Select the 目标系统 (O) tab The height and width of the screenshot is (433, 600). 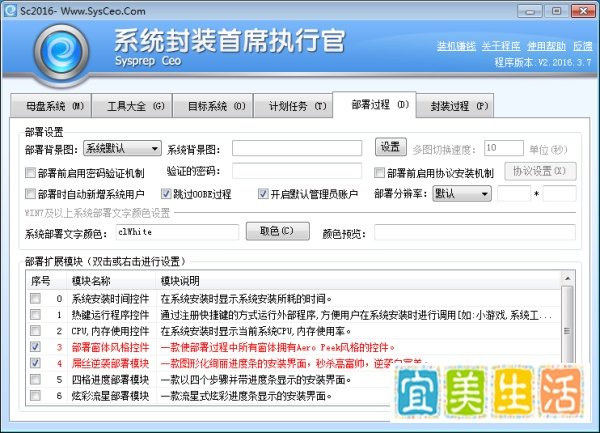[x=213, y=106]
